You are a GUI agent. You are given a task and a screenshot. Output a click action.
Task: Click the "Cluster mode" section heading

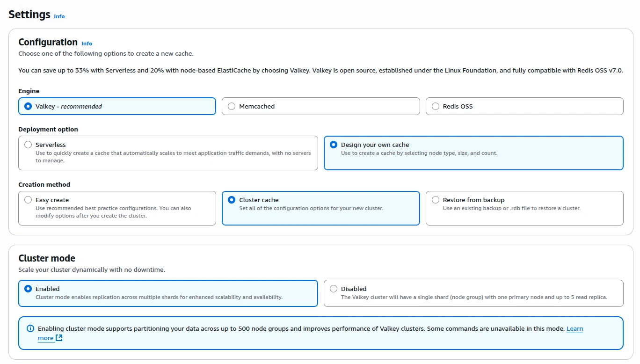click(x=47, y=258)
